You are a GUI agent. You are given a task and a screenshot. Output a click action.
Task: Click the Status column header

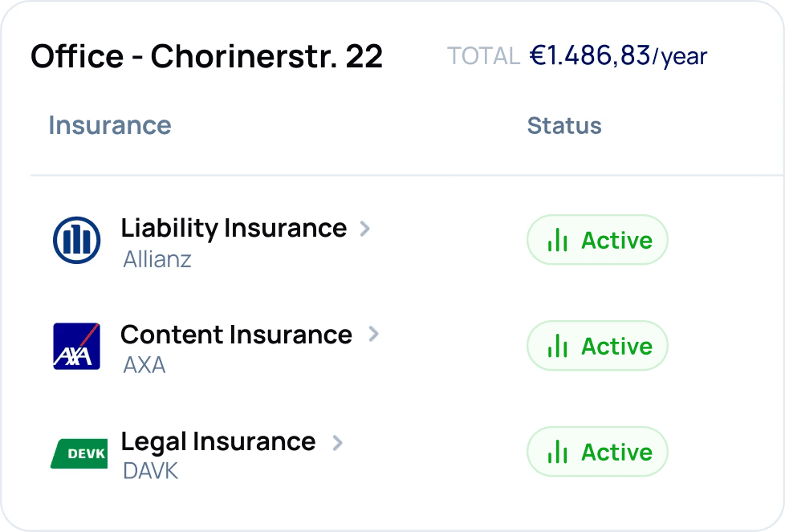tap(564, 126)
